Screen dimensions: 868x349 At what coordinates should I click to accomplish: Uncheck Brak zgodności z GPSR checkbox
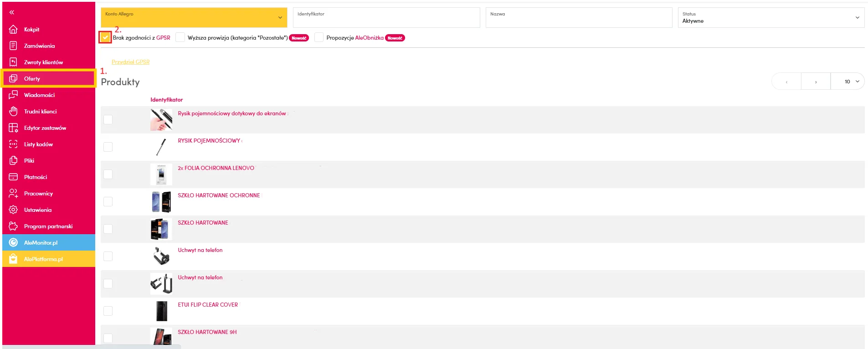pyautogui.click(x=105, y=37)
